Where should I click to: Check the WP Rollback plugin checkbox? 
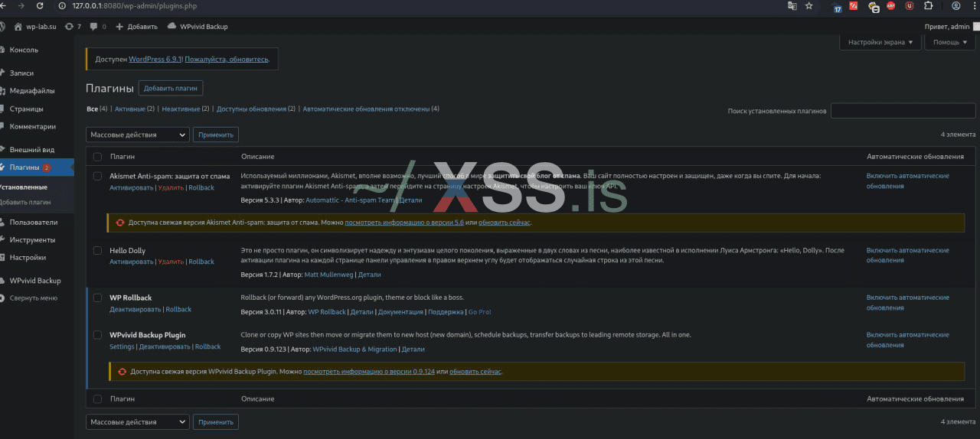(97, 298)
